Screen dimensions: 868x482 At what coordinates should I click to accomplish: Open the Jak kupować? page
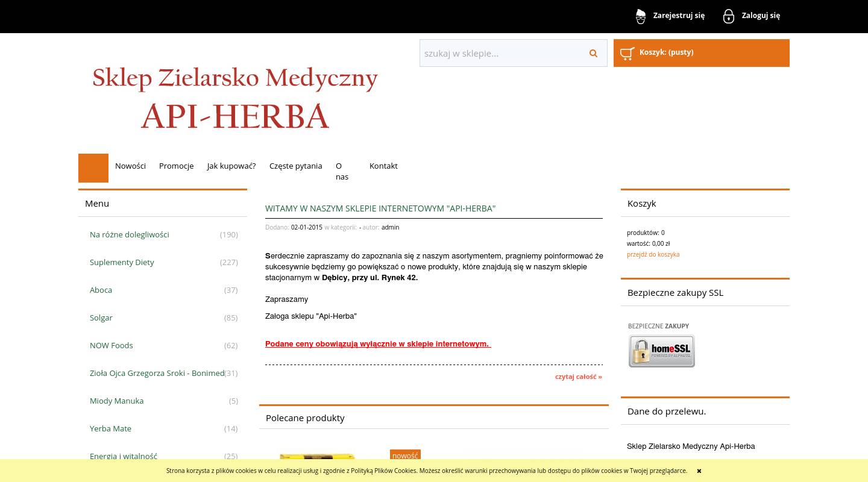coord(231,166)
